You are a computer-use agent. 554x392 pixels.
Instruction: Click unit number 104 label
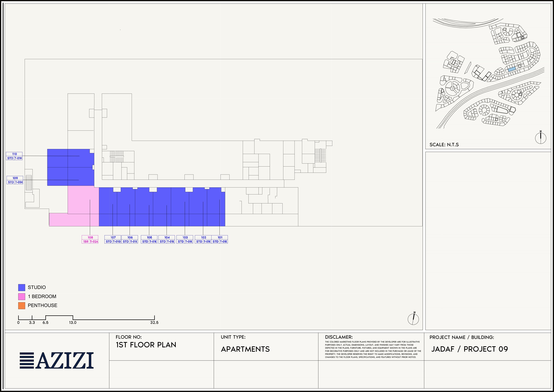point(167,237)
